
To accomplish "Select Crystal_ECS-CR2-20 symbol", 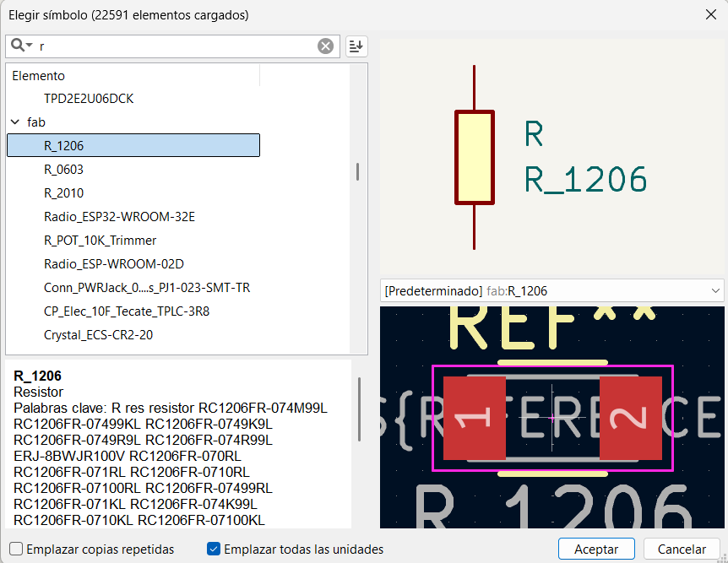I will 98,335.
